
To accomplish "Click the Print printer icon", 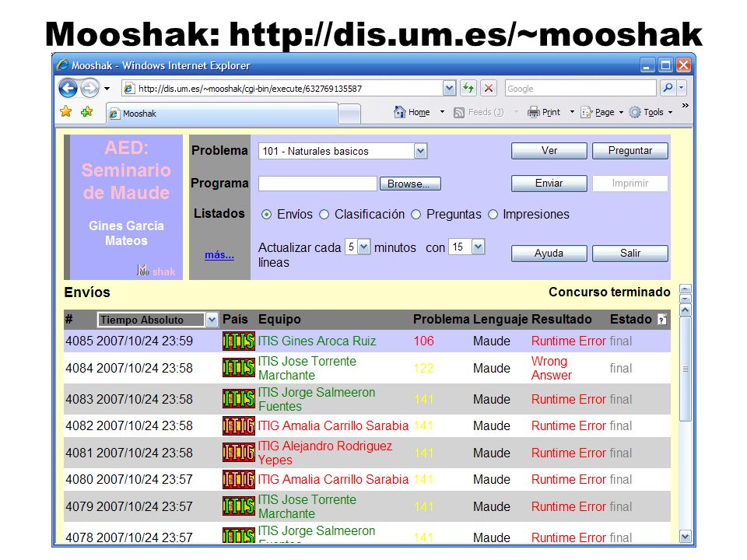I will (533, 112).
